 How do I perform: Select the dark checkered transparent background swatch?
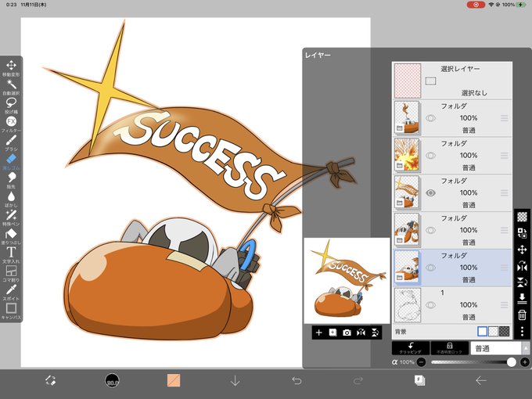(x=504, y=331)
